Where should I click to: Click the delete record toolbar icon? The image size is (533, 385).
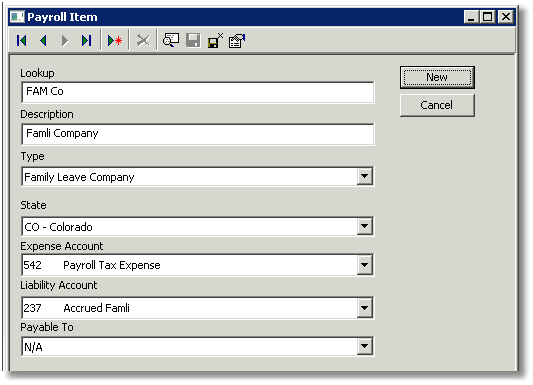pyautogui.click(x=143, y=41)
